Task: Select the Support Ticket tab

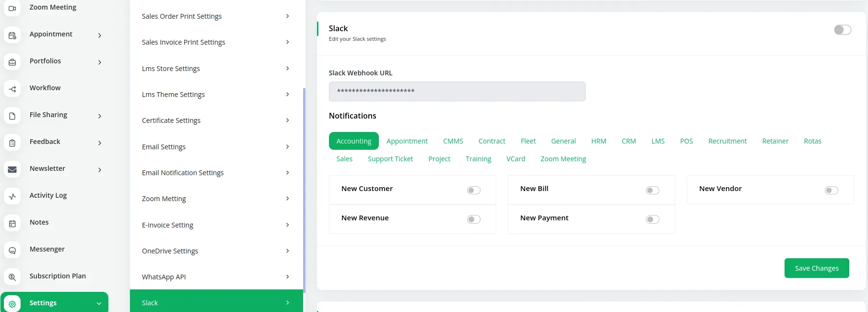Action: pos(390,159)
